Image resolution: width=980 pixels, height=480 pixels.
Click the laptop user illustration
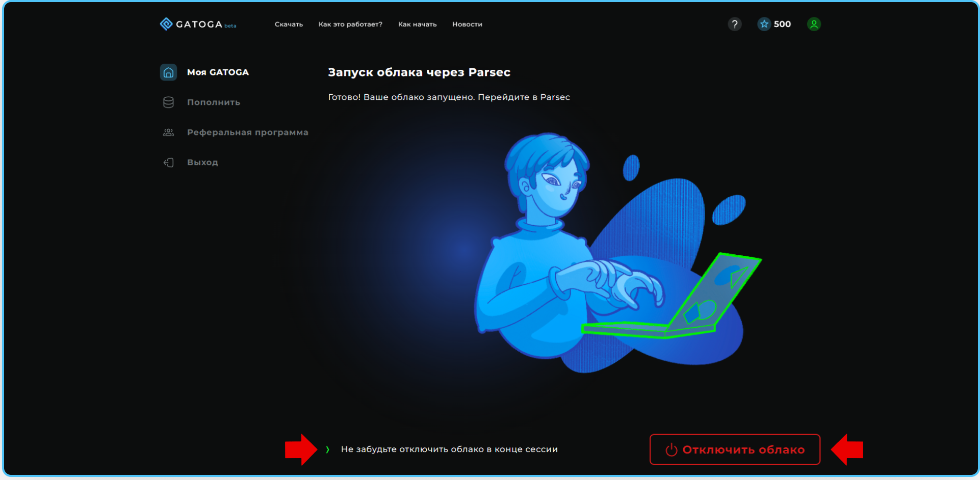coord(617,252)
